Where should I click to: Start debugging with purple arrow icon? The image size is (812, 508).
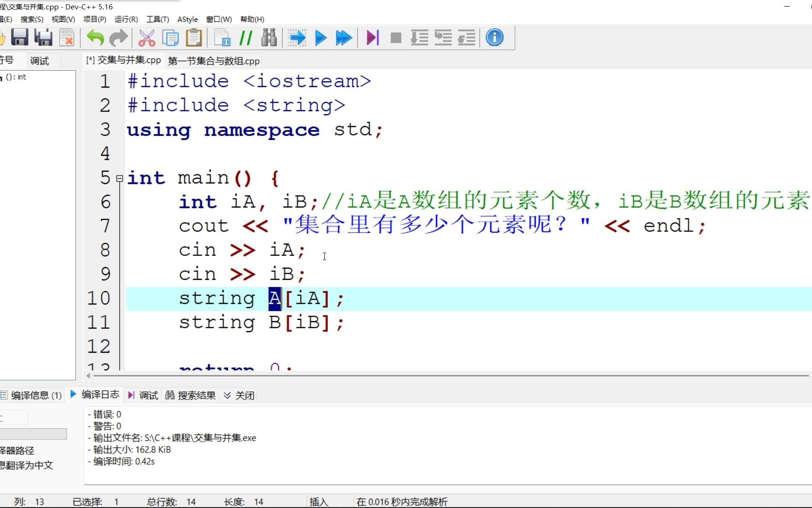coord(373,38)
